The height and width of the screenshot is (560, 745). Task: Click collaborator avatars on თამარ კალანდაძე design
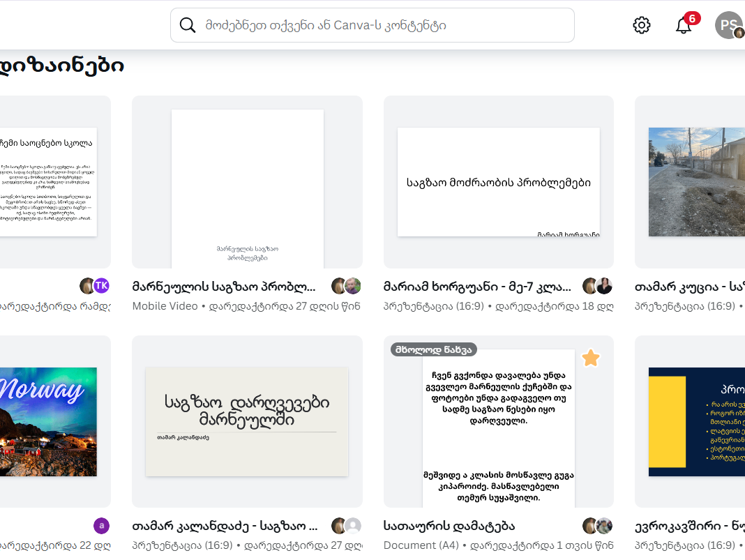click(x=346, y=526)
